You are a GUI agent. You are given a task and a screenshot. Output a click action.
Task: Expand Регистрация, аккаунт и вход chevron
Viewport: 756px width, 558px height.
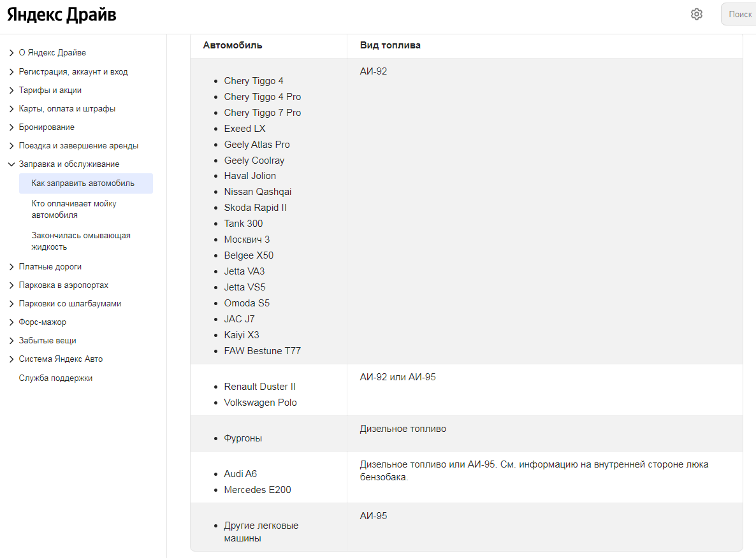(x=11, y=72)
